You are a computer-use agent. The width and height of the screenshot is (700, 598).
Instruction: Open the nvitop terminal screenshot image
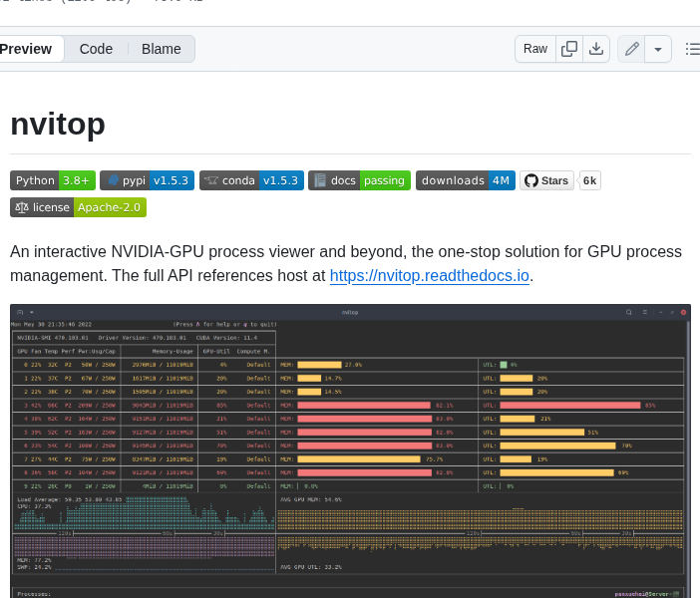(x=350, y=450)
